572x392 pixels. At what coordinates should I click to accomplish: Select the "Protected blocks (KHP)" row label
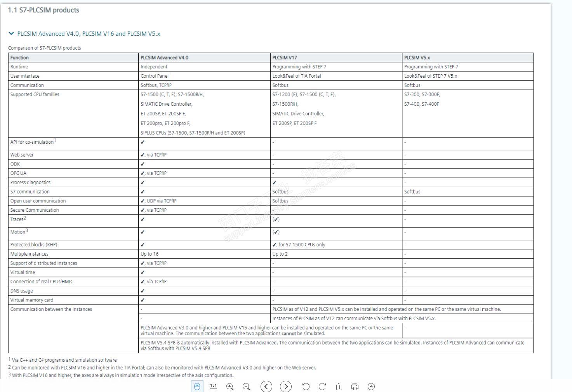(x=34, y=245)
